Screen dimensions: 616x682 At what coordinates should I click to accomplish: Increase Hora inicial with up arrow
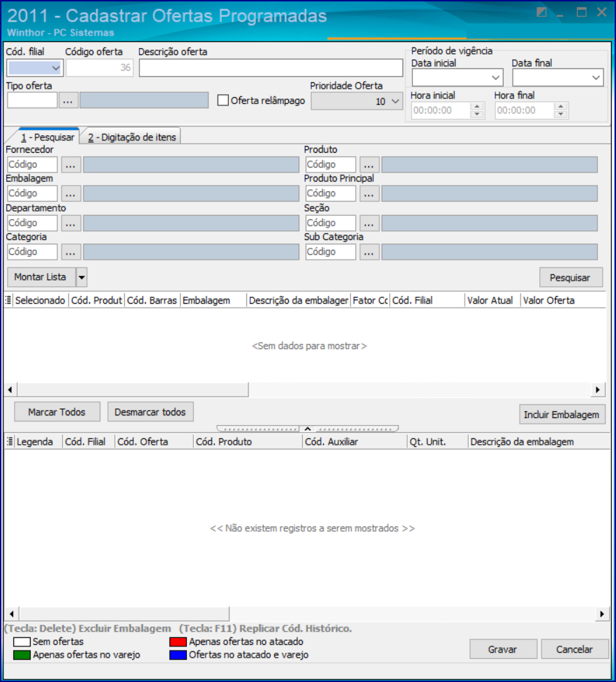[x=477, y=107]
